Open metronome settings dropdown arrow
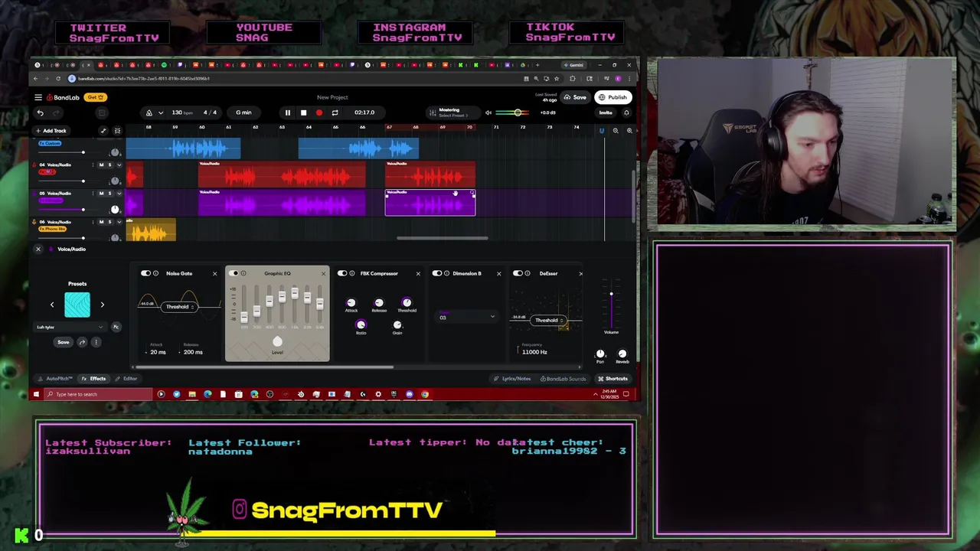980x551 pixels. click(x=160, y=112)
